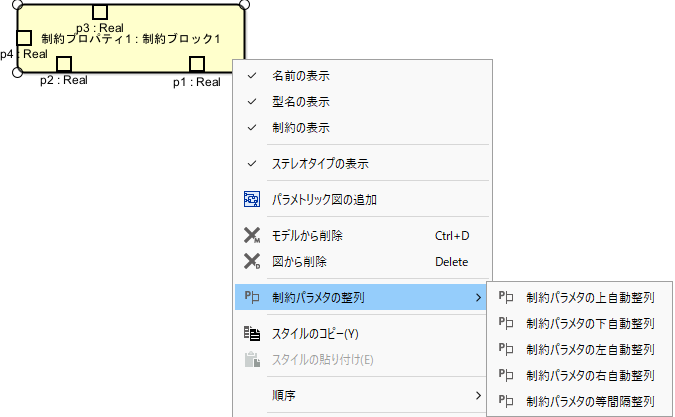Choose スタイルのコピー(Y) menu entry

point(362,334)
